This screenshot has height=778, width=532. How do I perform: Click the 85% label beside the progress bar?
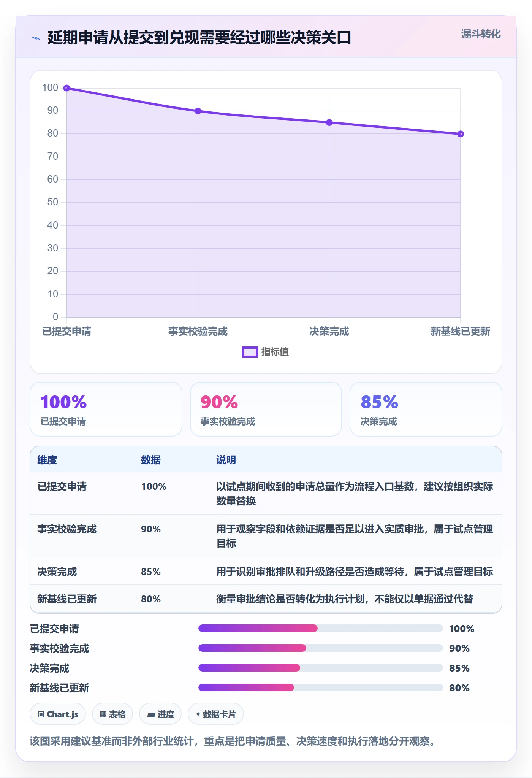coord(459,668)
